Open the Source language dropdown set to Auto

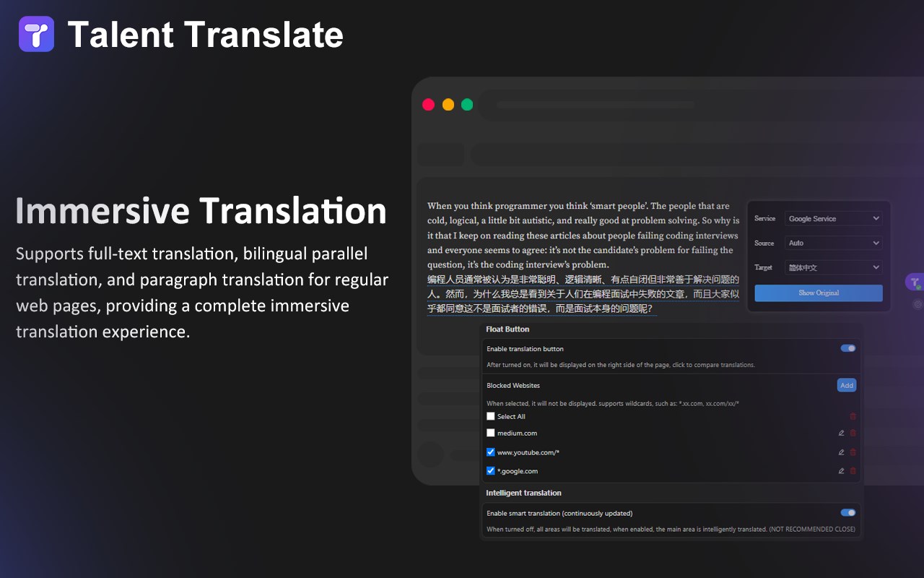pos(833,243)
